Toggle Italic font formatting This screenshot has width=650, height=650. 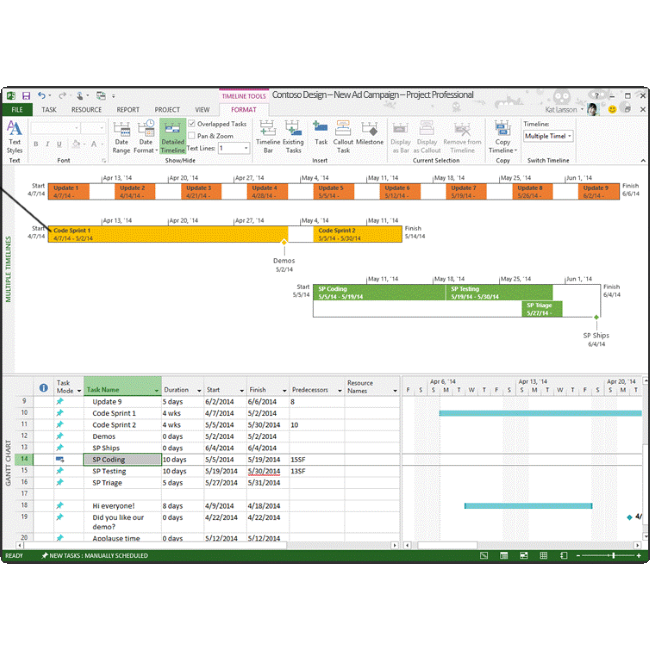[x=47, y=144]
